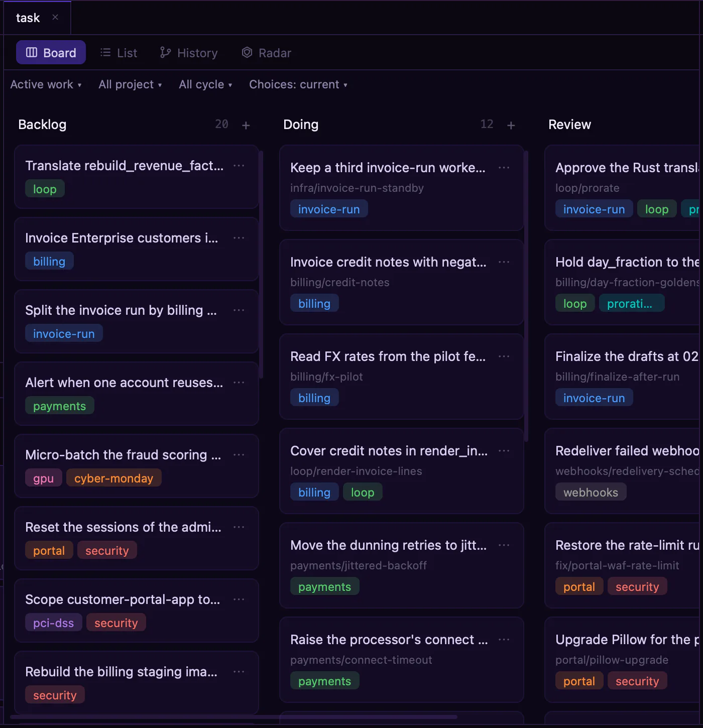This screenshot has height=728, width=703.
Task: Switch to the List view
Action: (x=119, y=53)
